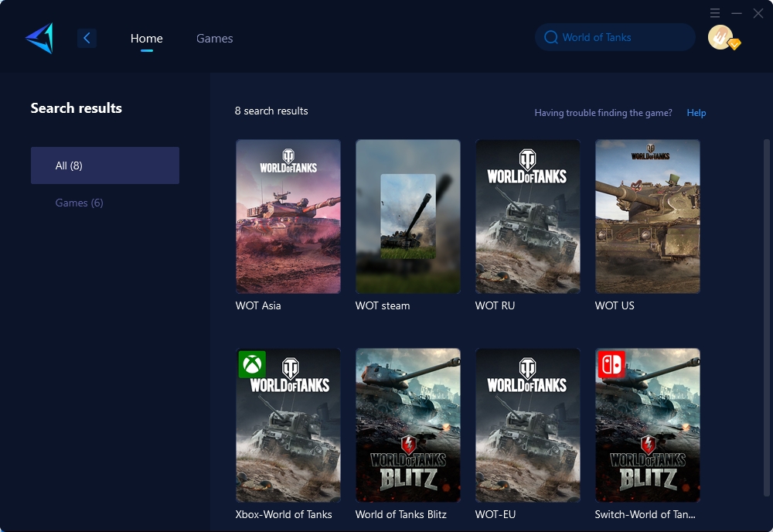Screen dimensions: 773x532
Task: Open the World of Tanks Blitz cover
Action: click(408, 425)
